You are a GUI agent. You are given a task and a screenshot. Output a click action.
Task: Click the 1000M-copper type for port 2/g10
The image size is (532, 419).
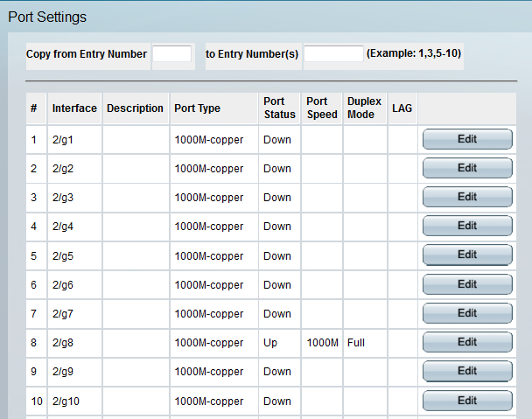click(208, 402)
